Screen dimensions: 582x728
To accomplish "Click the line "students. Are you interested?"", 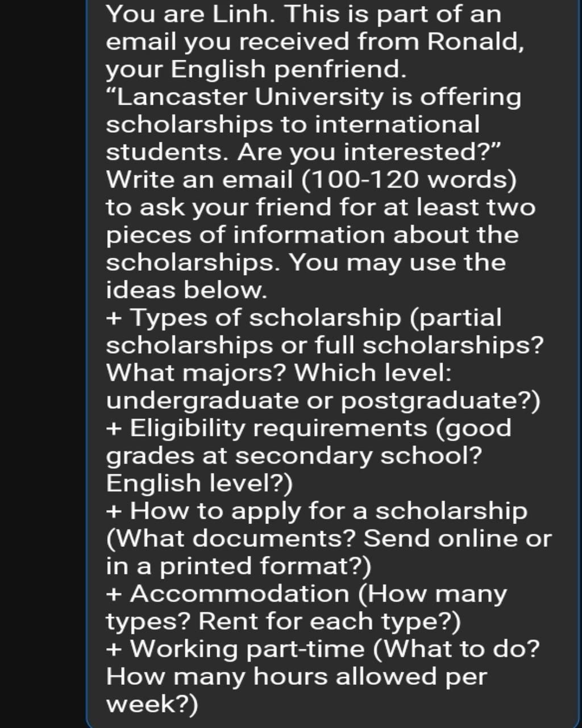I will pyautogui.click(x=303, y=152).
